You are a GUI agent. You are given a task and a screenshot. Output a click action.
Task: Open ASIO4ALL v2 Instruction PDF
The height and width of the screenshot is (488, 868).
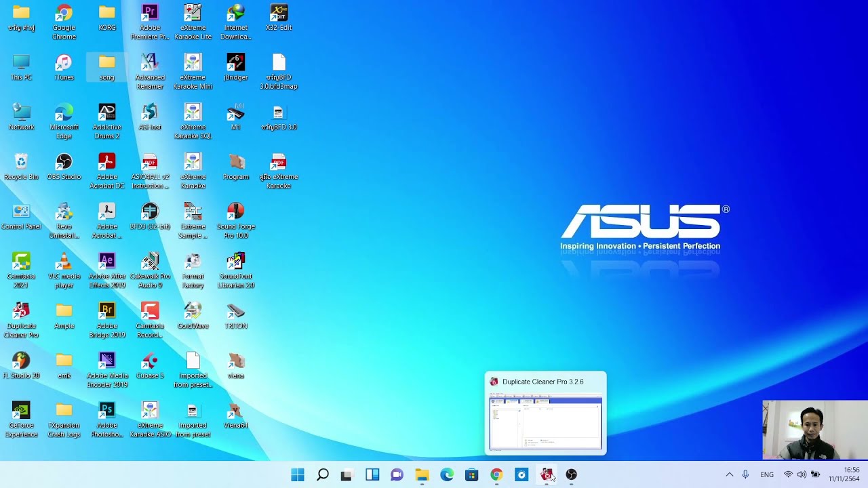(150, 171)
